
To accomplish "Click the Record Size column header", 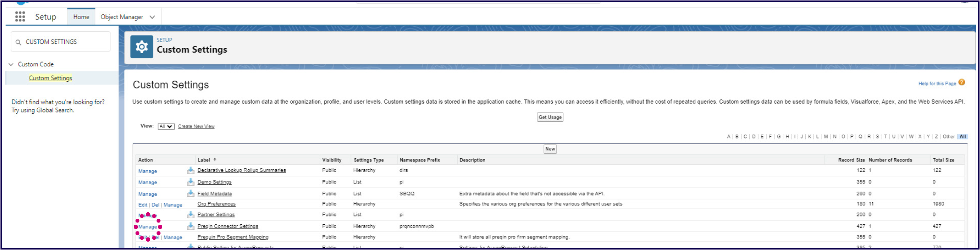I will (851, 160).
